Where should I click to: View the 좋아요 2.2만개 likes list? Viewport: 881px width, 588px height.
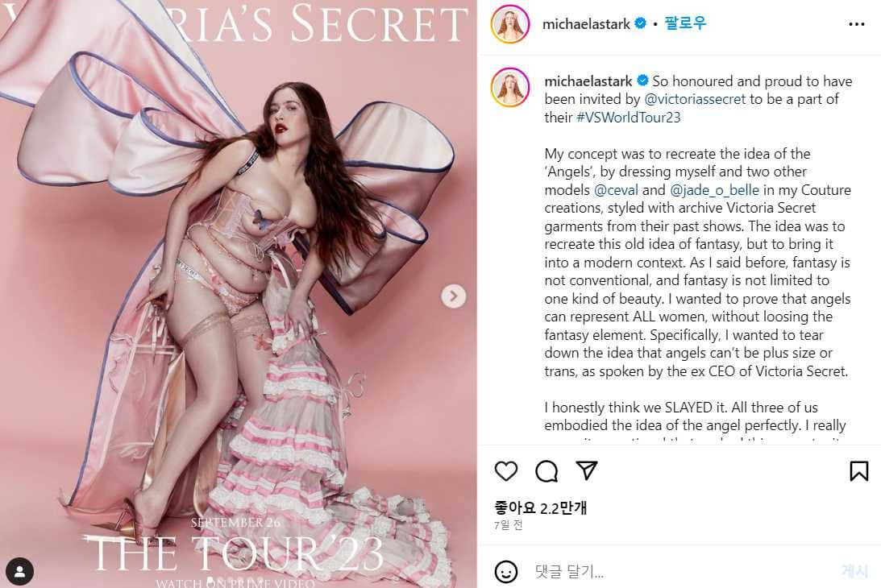[540, 507]
